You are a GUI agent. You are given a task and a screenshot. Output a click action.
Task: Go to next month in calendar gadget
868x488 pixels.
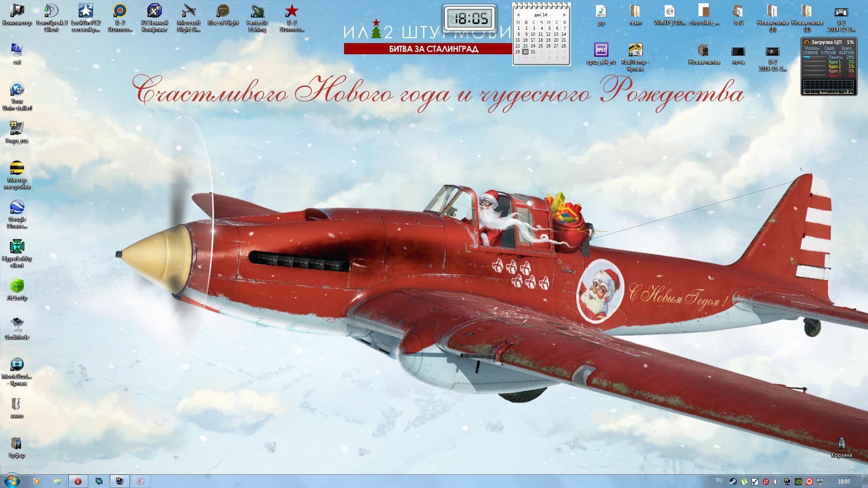tap(565, 15)
